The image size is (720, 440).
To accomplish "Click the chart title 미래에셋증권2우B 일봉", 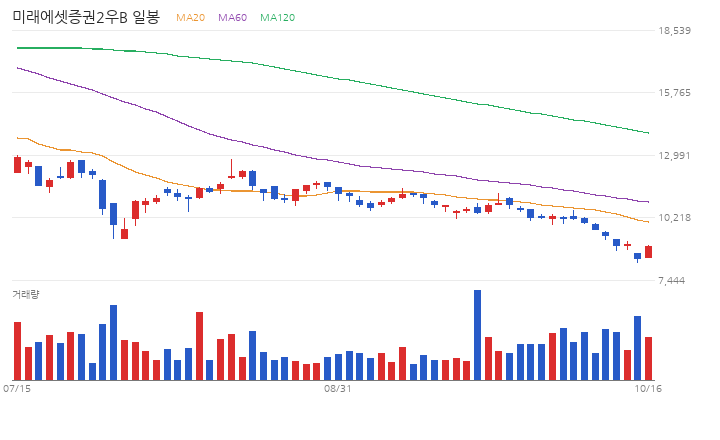I will click(x=86, y=17).
